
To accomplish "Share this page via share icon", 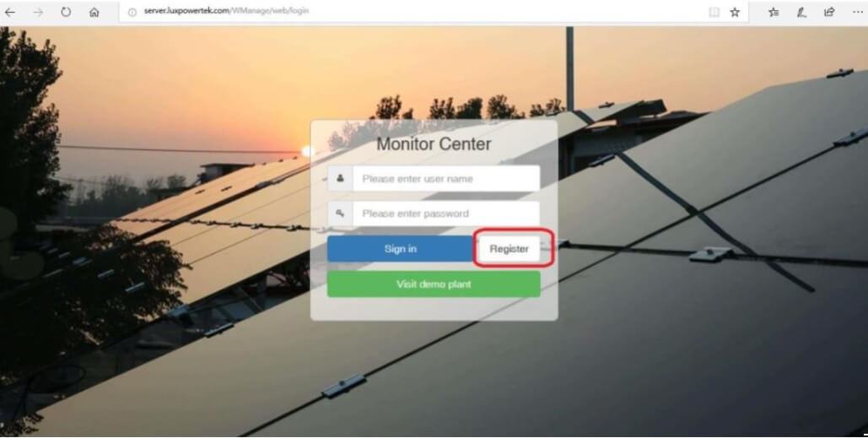I will [x=829, y=12].
